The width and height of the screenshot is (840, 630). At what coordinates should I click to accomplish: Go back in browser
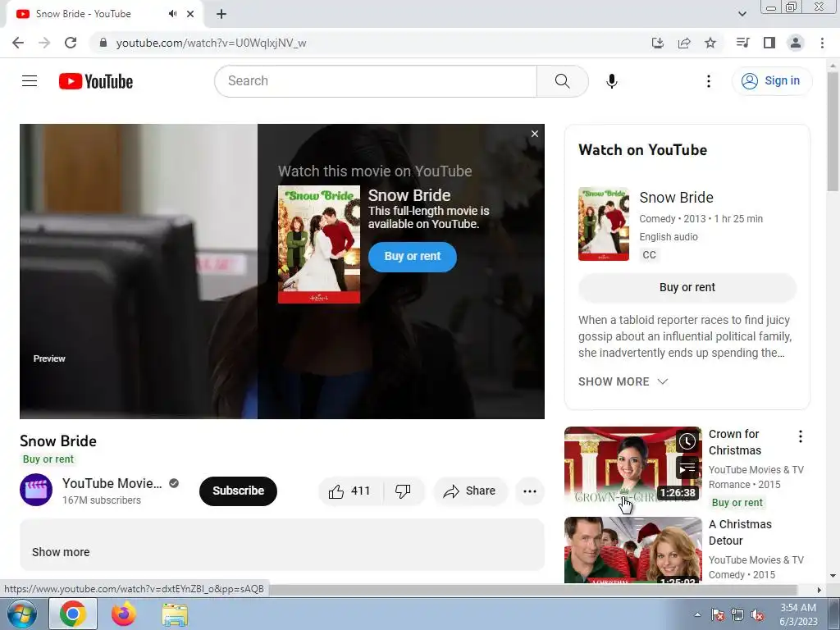[18, 43]
